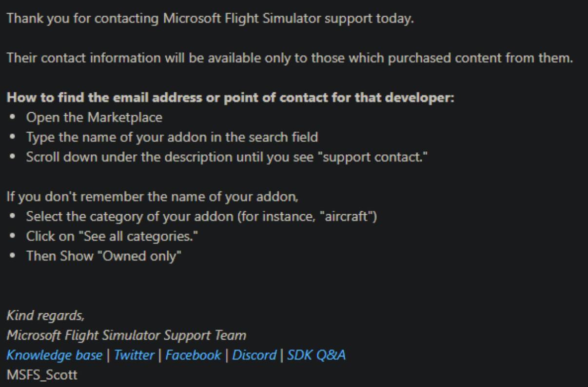588x387 pixels.
Task: Click the 'Then Show Owned only' bullet
Action: pyautogui.click(x=103, y=256)
